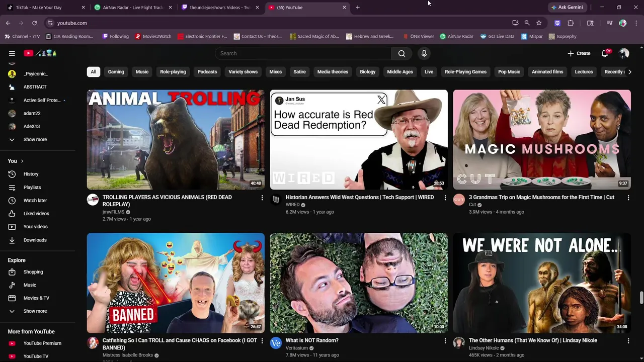Screen dimensions: 644x362
Task: Open Historian Answers Wild West title
Action: click(360, 198)
